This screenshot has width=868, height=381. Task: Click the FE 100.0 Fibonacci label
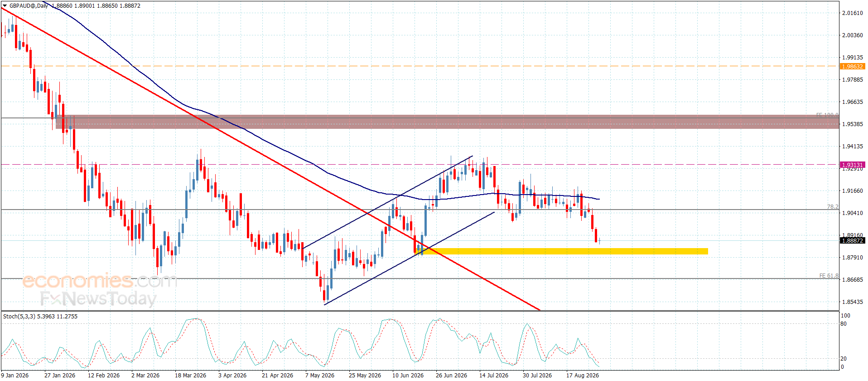(827, 115)
